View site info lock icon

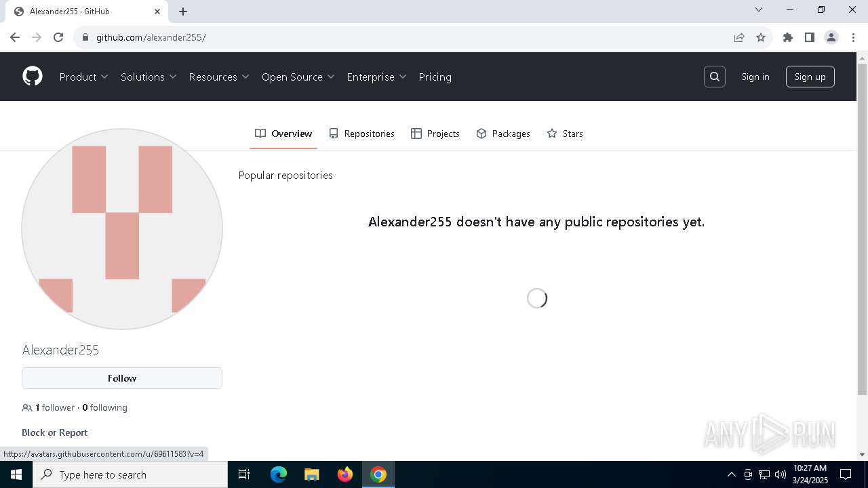[85, 37]
